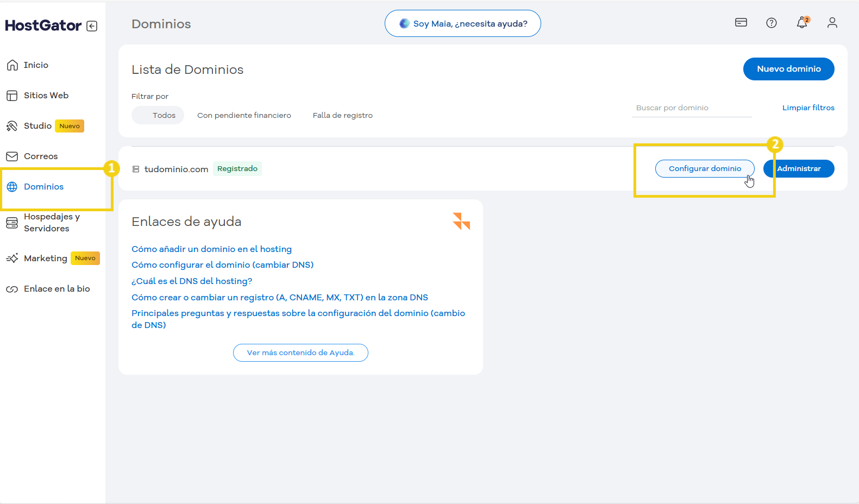Click the Inicio home icon
859x504 pixels.
point(12,65)
